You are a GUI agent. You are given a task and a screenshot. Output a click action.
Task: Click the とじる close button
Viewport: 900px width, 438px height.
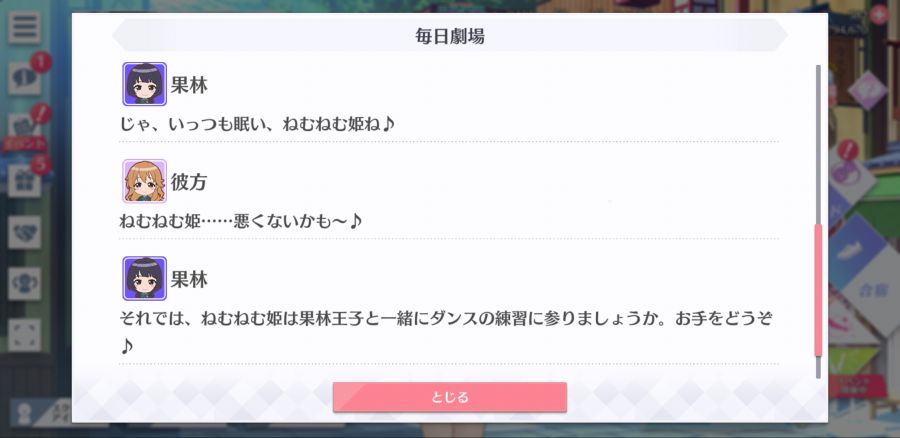(x=449, y=397)
